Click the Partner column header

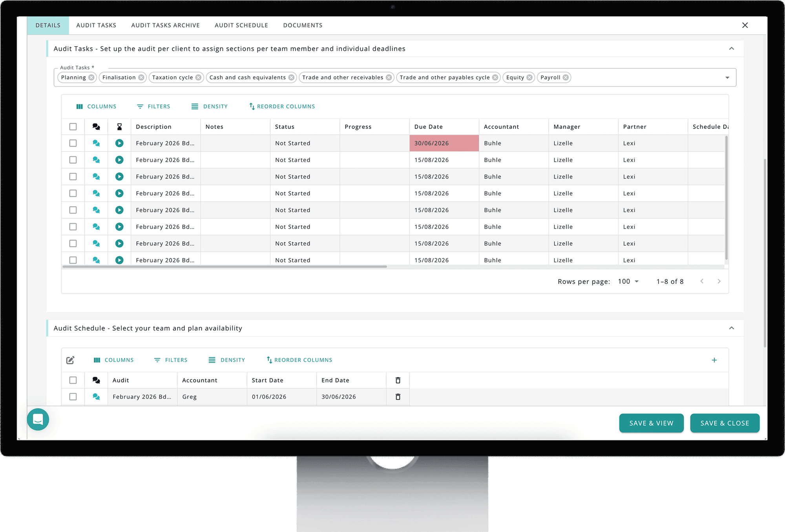click(x=653, y=126)
